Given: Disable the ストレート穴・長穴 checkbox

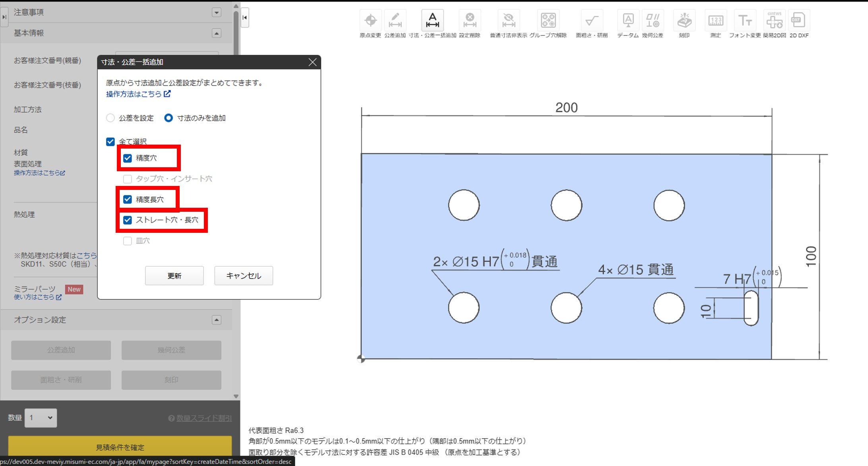Looking at the screenshot, I should coord(127,220).
